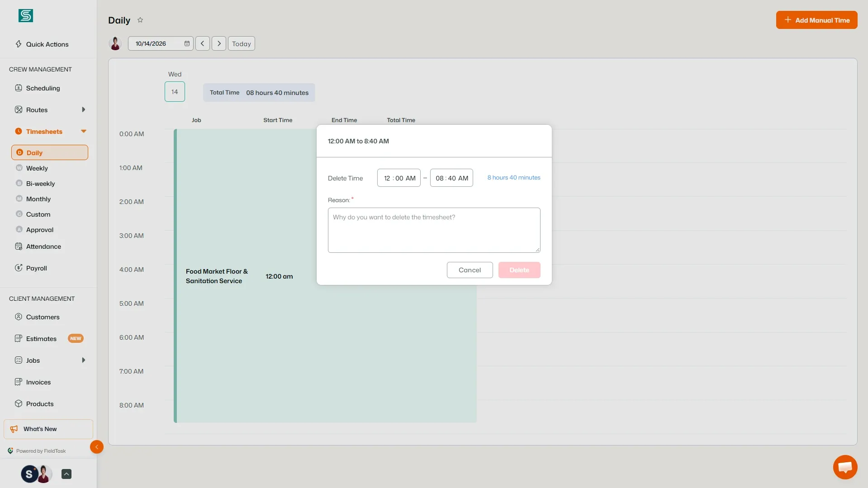Click the end time 08:40 AM field

pyautogui.click(x=451, y=178)
